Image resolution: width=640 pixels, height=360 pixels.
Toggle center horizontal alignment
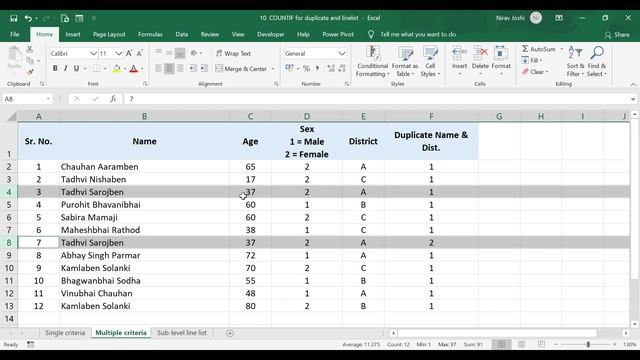point(169,69)
